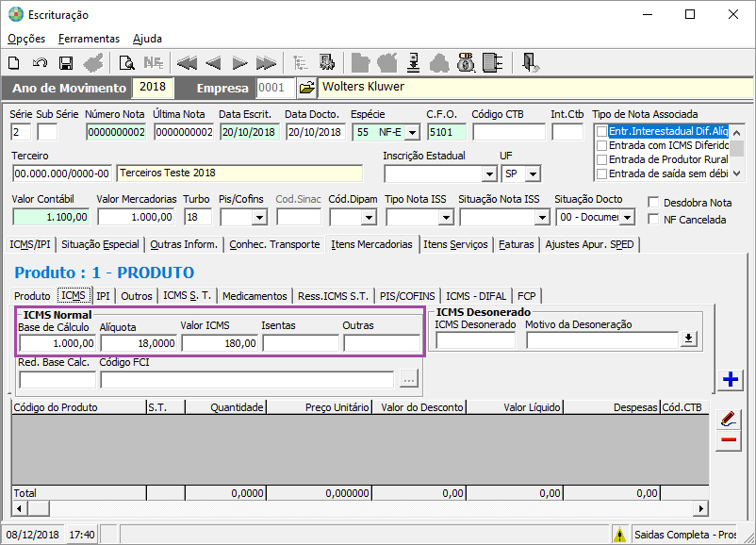Screen dimensions: 756x545
Task: Click the greyed club-shaped toolbar icon
Action: point(439,62)
